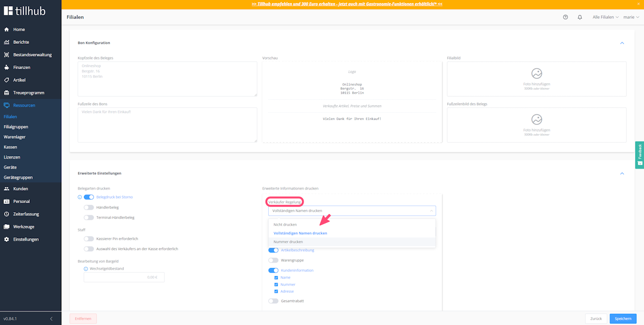Toggle Belegdruck bei Storno switch
This screenshot has height=325, width=644.
89,197
